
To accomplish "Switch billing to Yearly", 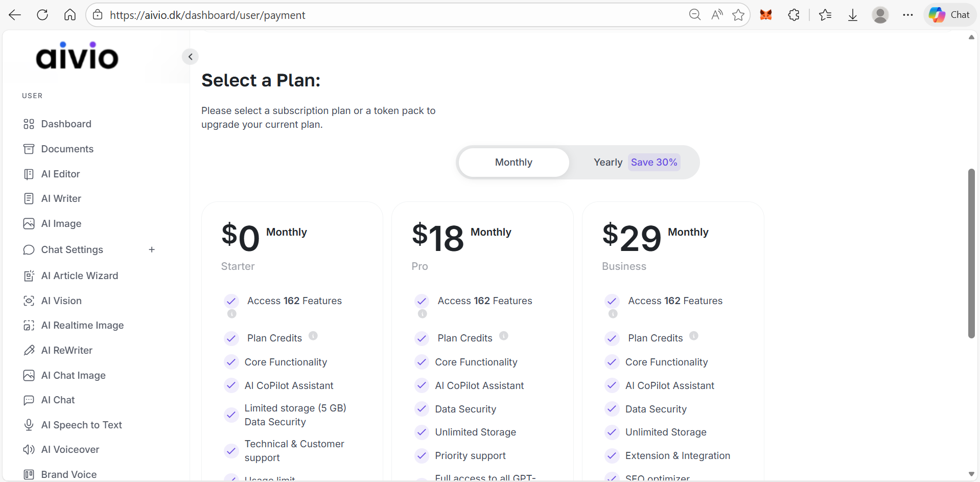I will [608, 162].
